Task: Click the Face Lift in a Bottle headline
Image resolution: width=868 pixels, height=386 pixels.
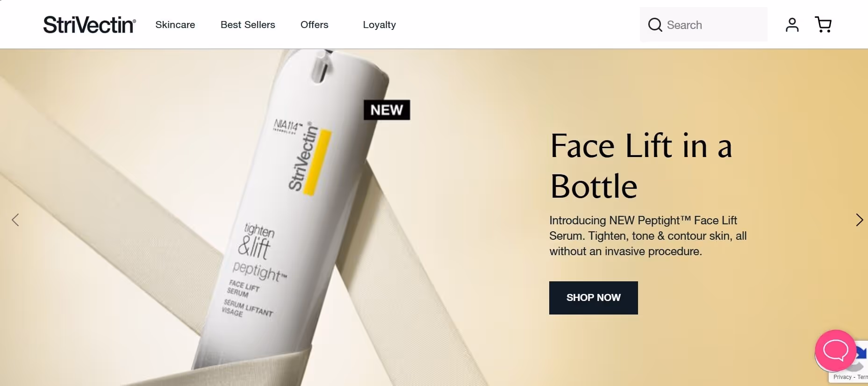Action: point(641,166)
